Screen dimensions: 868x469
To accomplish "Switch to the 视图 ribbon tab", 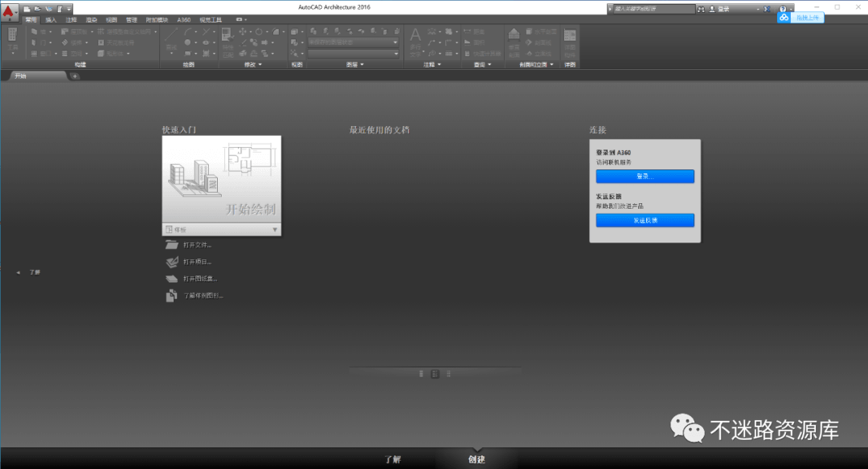I will [x=111, y=20].
